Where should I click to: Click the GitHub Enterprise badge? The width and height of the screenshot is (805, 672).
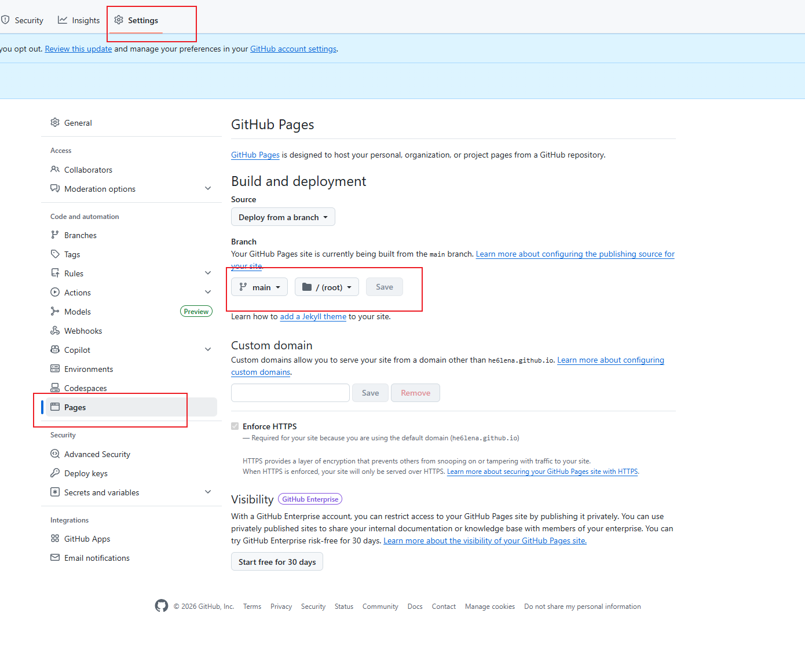pyautogui.click(x=310, y=499)
